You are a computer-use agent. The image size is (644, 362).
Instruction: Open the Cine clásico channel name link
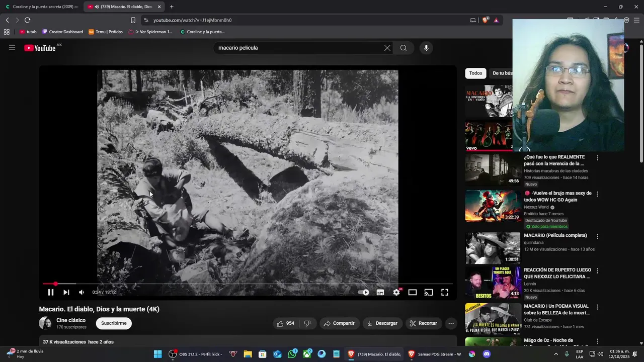tap(71, 320)
